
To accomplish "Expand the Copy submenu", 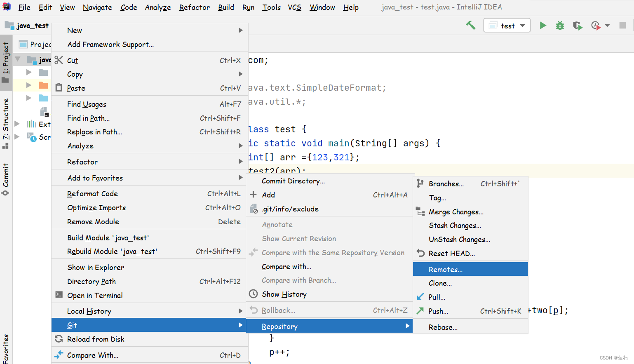I will [x=150, y=74].
